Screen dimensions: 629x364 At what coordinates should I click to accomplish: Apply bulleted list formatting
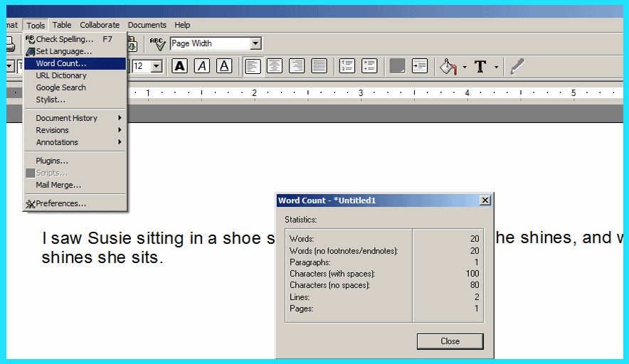(369, 66)
